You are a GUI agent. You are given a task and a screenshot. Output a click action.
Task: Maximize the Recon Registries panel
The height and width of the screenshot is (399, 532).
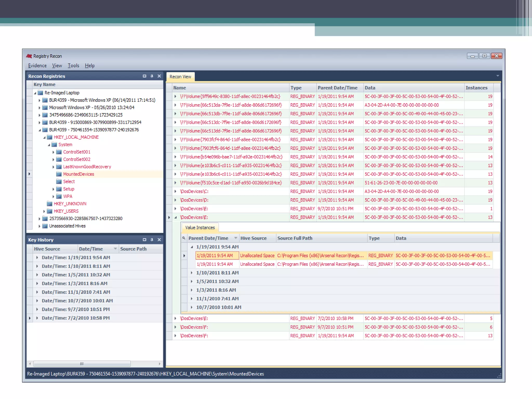pos(144,76)
